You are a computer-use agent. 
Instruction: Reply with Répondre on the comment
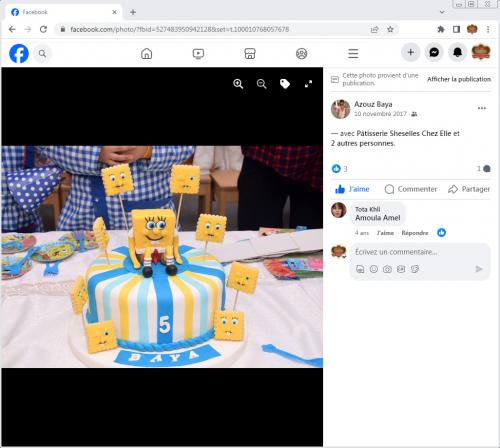pos(415,233)
